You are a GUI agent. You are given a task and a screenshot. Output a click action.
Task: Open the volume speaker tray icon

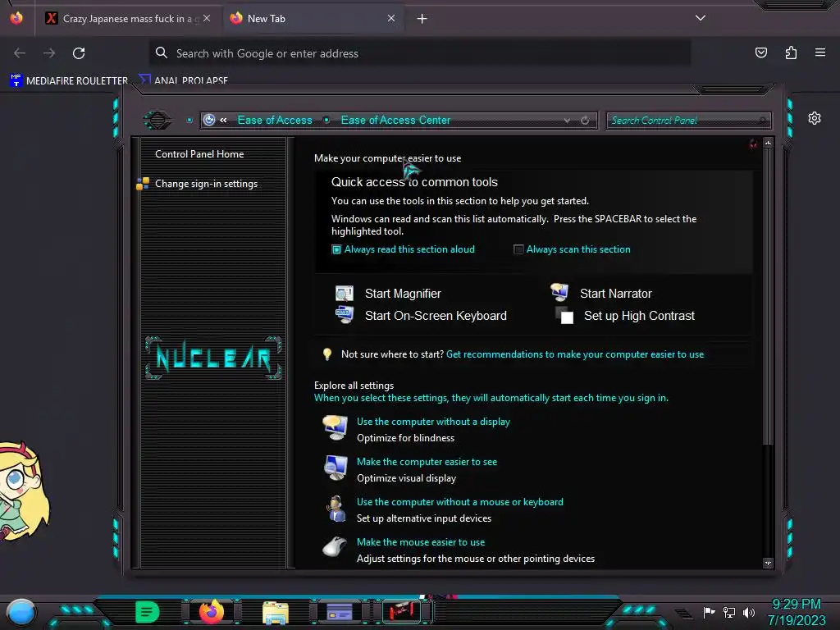tap(749, 612)
